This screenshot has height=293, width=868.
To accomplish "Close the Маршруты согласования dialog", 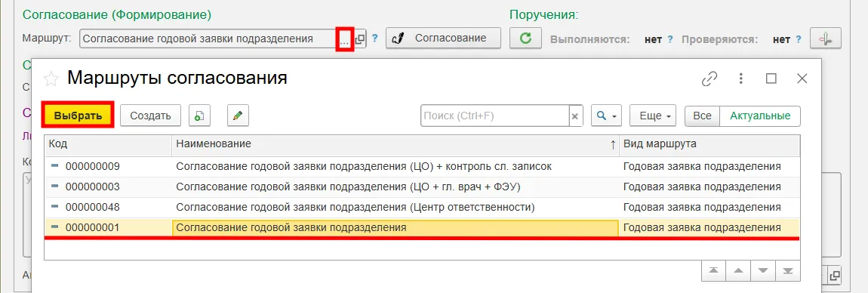I will tap(802, 79).
